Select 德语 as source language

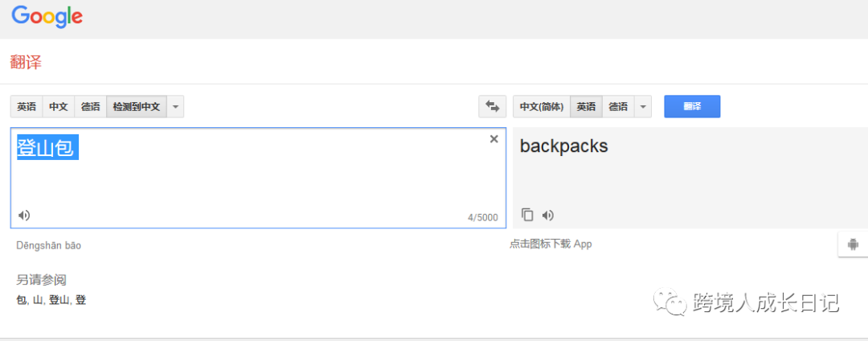[x=90, y=106]
